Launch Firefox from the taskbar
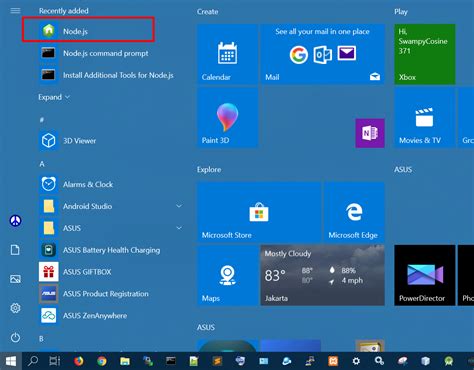The image size is (474, 370). pos(79,361)
